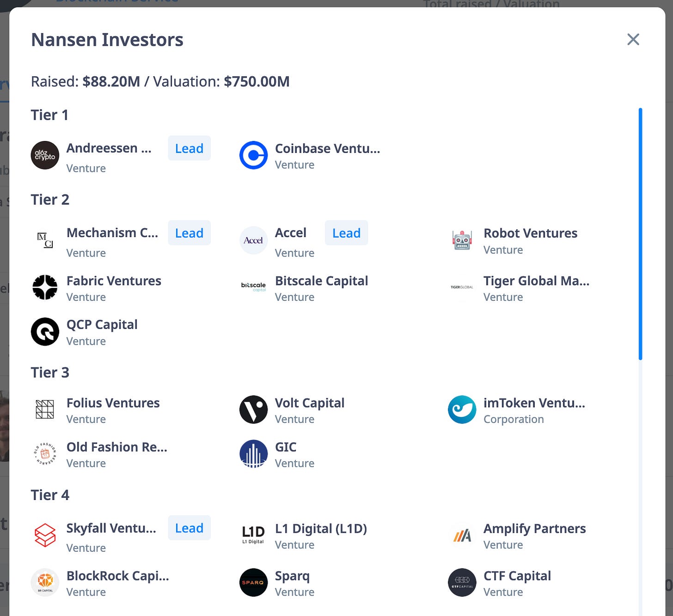The image size is (673, 616).
Task: Open Mechanism Capital investor link
Action: [x=112, y=232]
